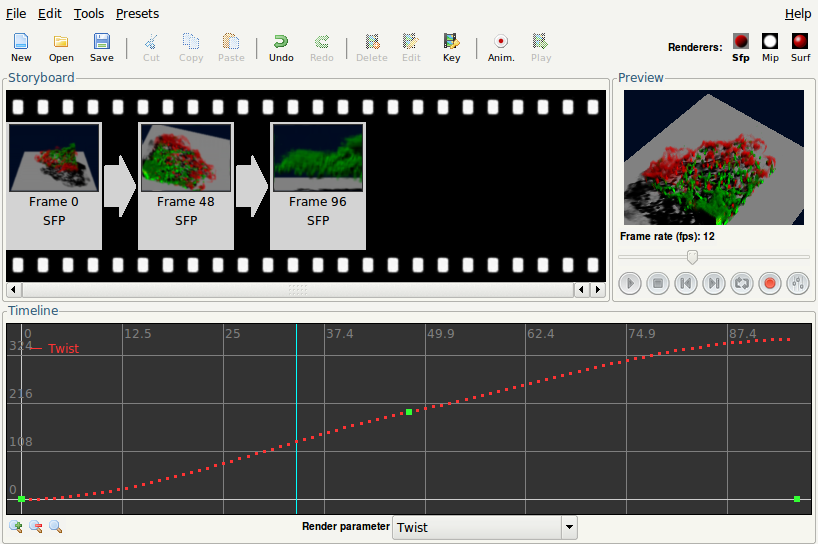The image size is (818, 544).
Task: Switch to the Mip renderer
Action: (770, 46)
